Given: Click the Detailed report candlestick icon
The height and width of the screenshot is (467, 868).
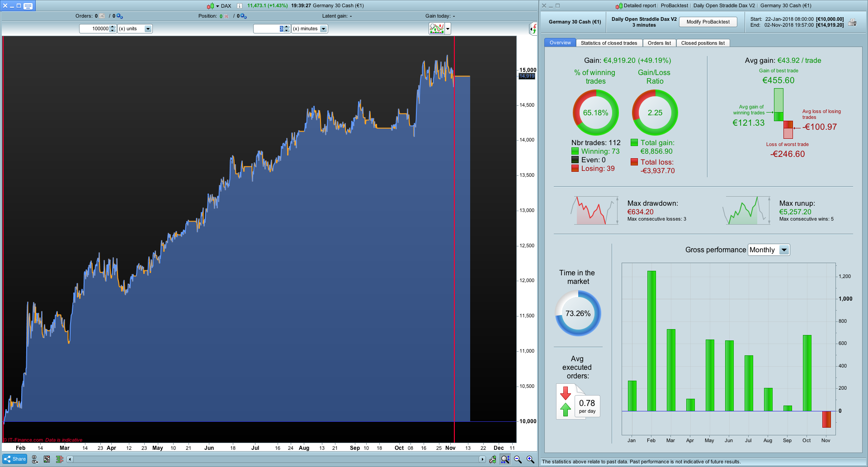Looking at the screenshot, I should coord(619,6).
